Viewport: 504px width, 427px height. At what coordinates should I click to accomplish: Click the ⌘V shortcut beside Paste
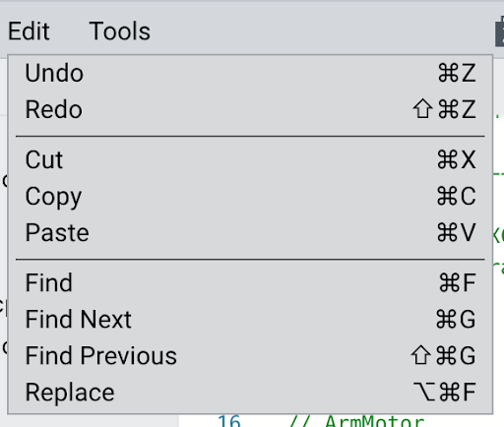(x=457, y=232)
